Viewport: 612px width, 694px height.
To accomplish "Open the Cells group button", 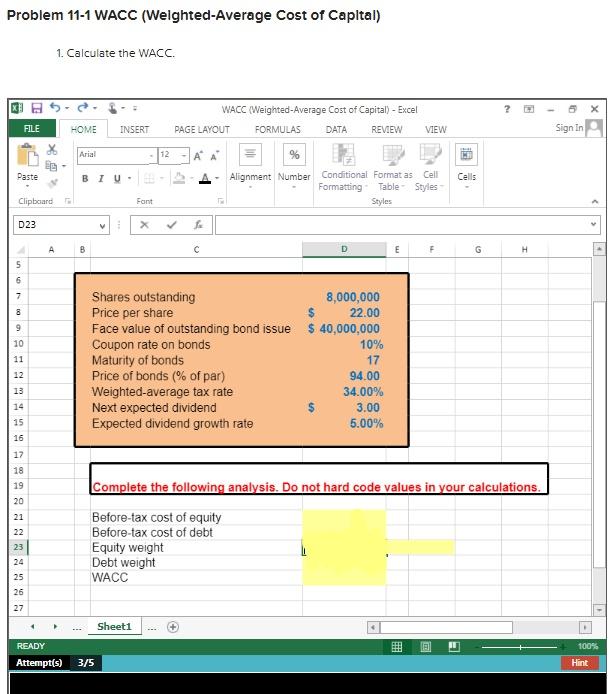I will [466, 166].
